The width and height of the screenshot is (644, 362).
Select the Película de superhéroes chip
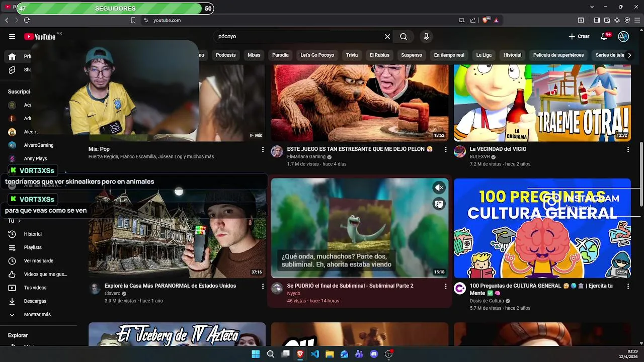click(558, 55)
